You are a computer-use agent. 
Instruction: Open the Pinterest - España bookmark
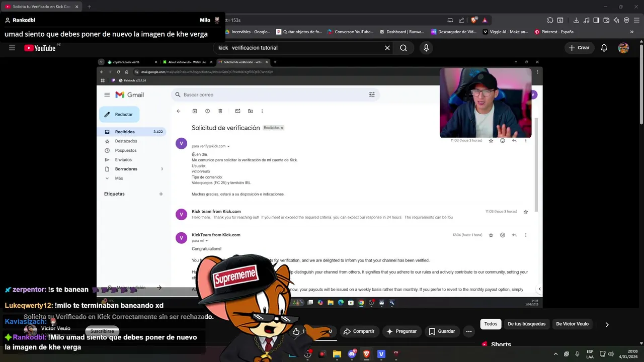(554, 32)
